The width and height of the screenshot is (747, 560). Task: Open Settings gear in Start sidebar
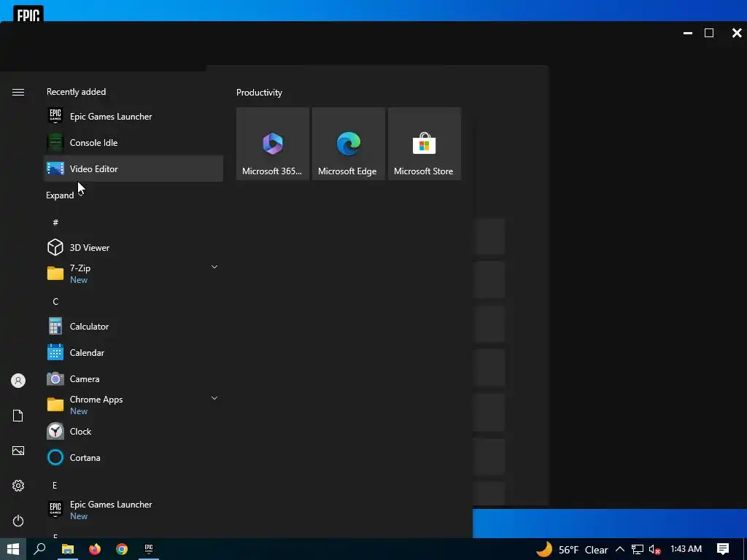point(18,486)
